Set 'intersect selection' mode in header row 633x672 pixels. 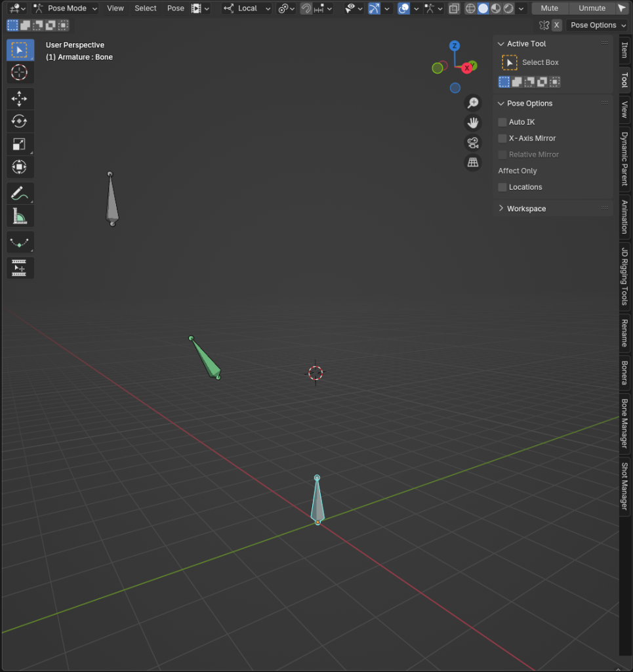click(64, 26)
